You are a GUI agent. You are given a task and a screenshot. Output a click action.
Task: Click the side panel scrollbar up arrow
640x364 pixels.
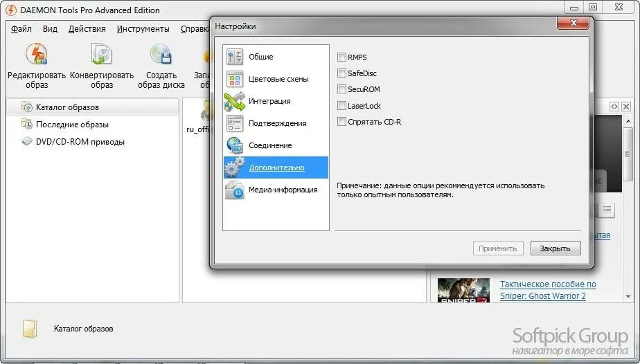(628, 120)
